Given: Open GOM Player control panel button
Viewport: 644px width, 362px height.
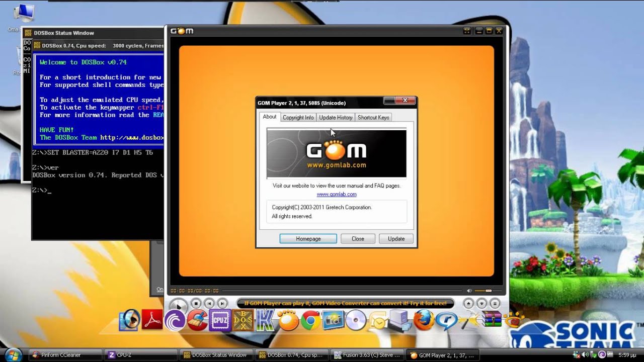Looking at the screenshot, I should point(481,303).
